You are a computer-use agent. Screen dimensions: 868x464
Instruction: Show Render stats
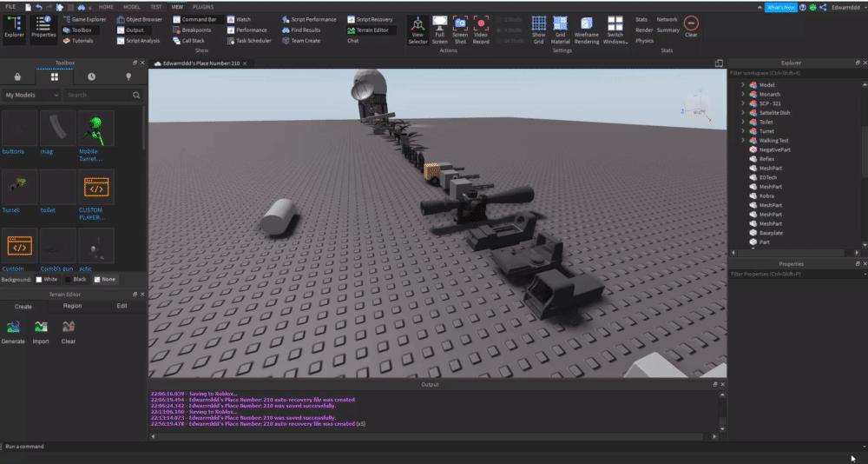click(644, 30)
